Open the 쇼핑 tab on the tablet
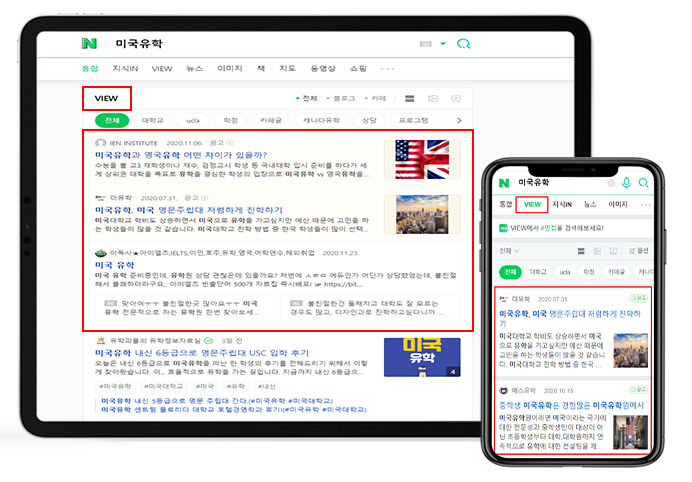Image resolution: width=692 pixels, height=482 pixels. click(358, 68)
